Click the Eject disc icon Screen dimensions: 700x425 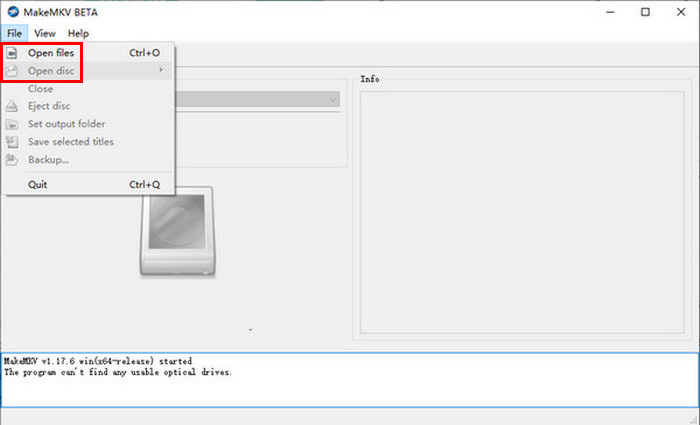[x=13, y=106]
